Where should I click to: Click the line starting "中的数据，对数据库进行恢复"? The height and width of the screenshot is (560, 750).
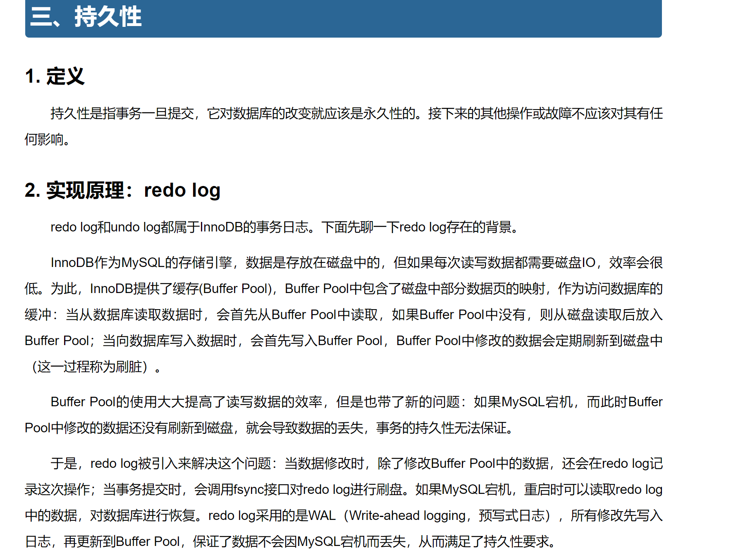[x=344, y=515]
